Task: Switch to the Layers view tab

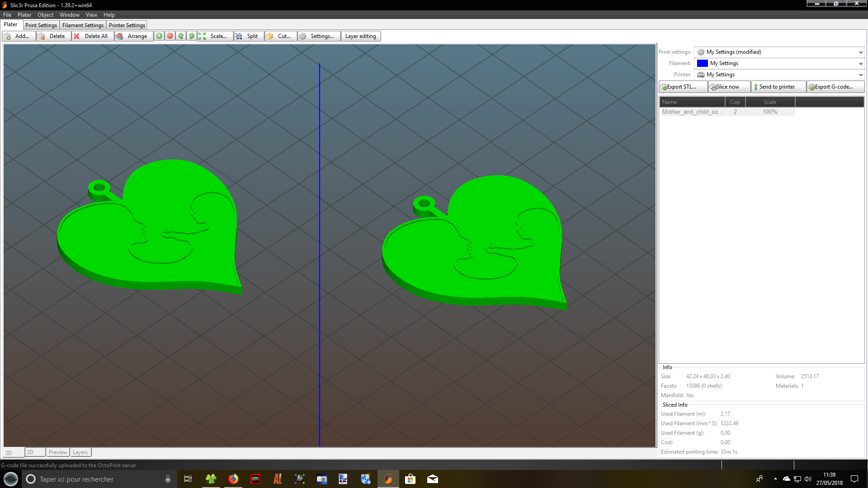Action: point(80,452)
